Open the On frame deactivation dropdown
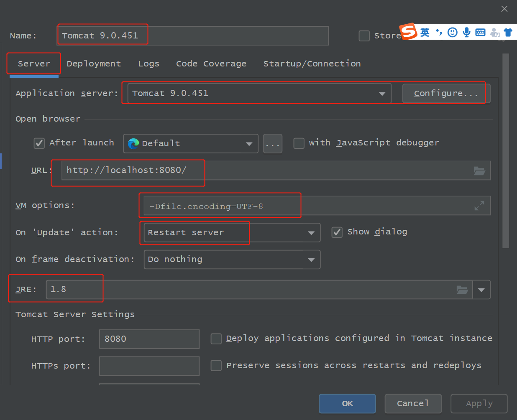This screenshot has width=517, height=420. [x=311, y=260]
